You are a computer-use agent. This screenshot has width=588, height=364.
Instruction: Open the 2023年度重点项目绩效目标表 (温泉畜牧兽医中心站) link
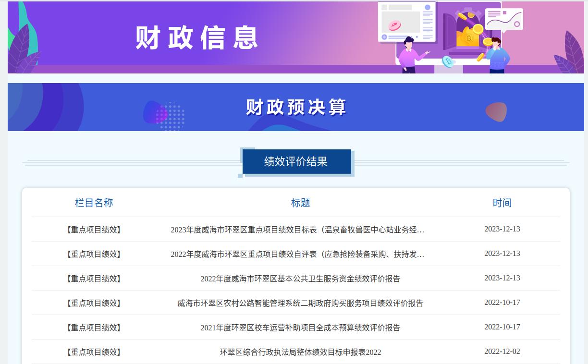[x=297, y=230]
